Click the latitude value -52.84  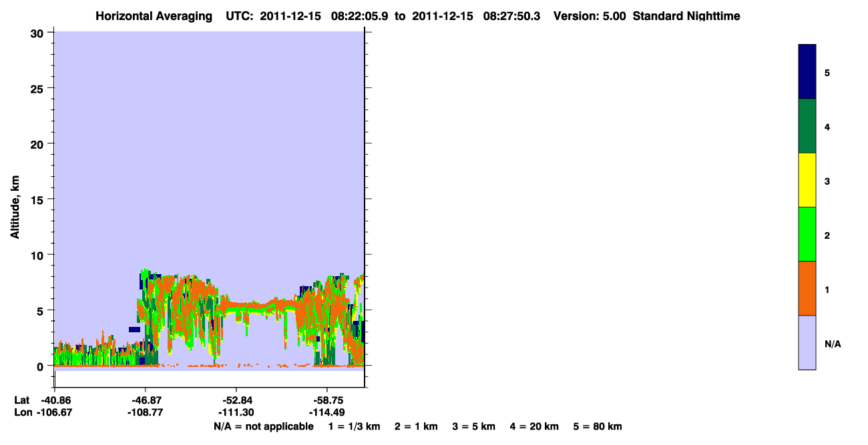236,400
